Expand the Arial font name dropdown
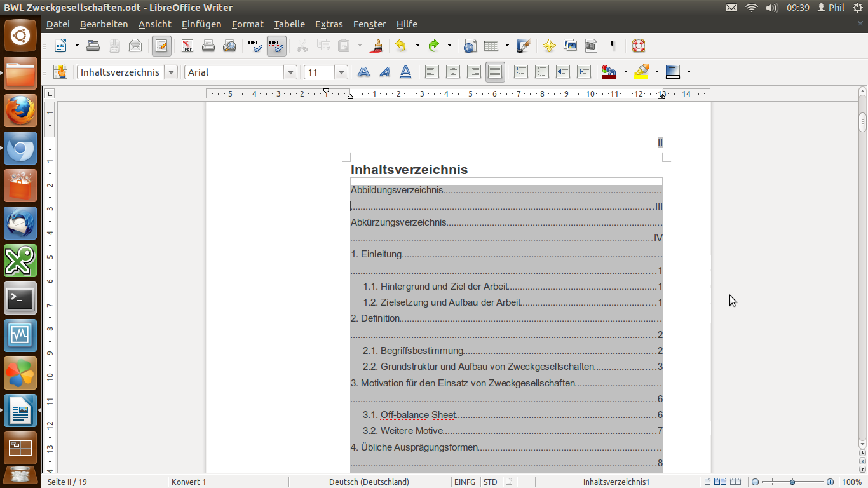This screenshot has height=488, width=868. pos(290,72)
